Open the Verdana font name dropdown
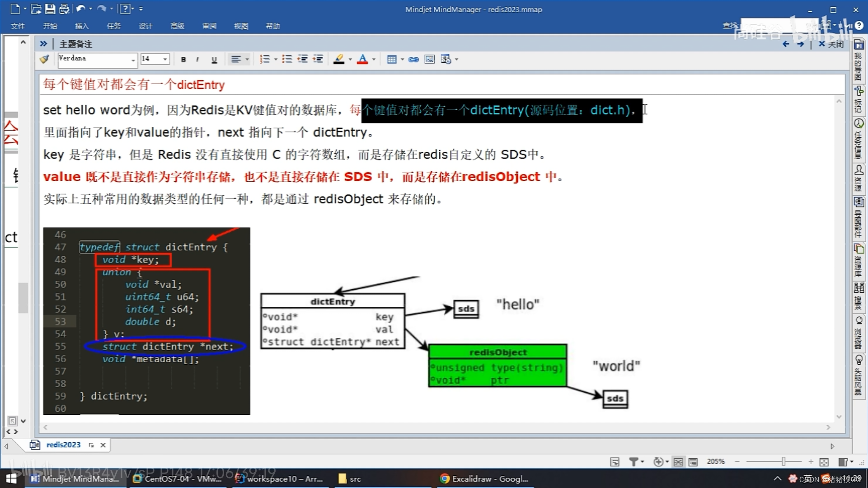The image size is (868, 488). pyautogui.click(x=133, y=60)
